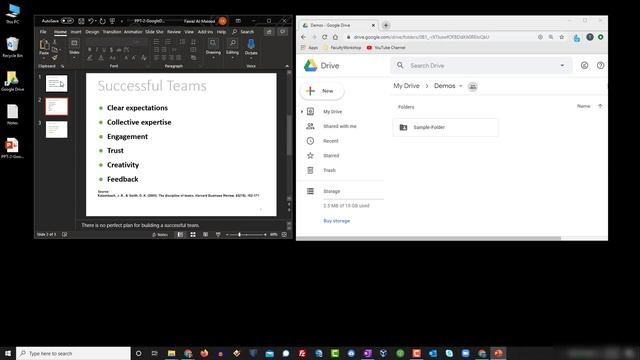The image size is (640, 360).
Task: Open Recent in Drive sidebar
Action: point(331,141)
